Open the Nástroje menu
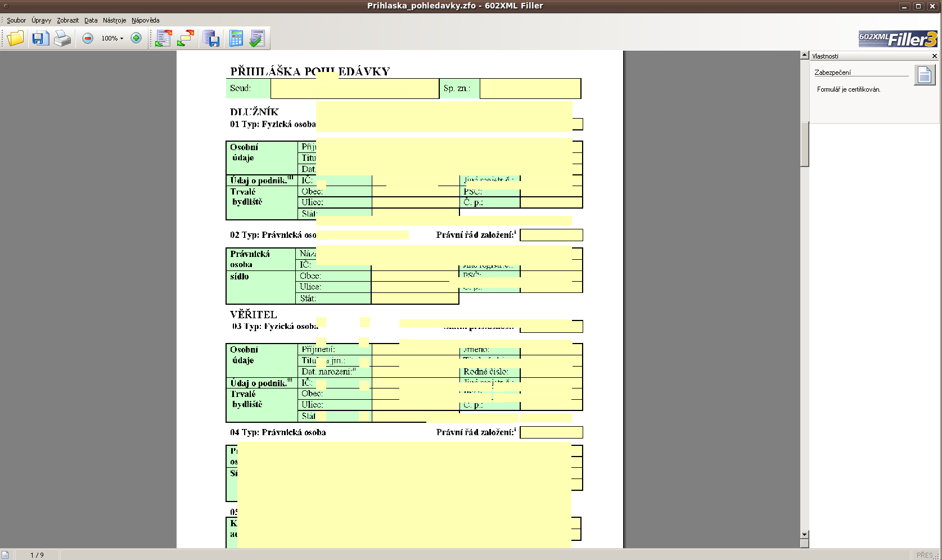The height and width of the screenshot is (560, 942). (x=114, y=20)
